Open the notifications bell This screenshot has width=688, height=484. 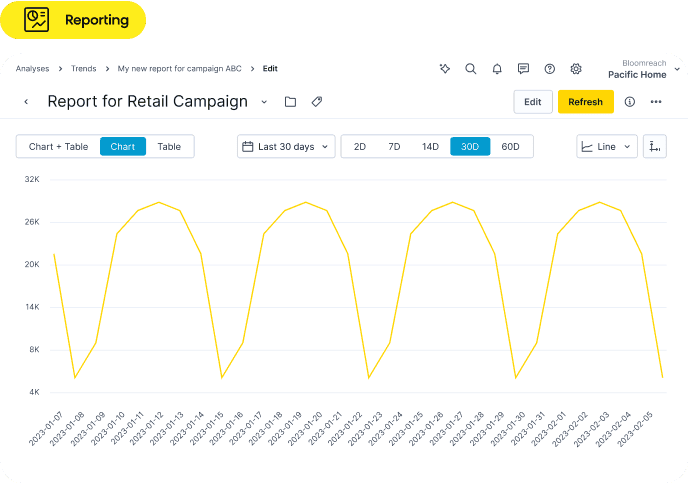497,69
